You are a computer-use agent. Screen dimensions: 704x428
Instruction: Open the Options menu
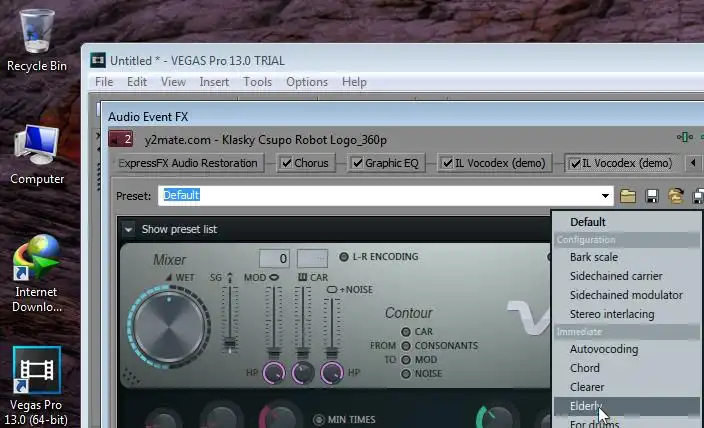tap(307, 82)
